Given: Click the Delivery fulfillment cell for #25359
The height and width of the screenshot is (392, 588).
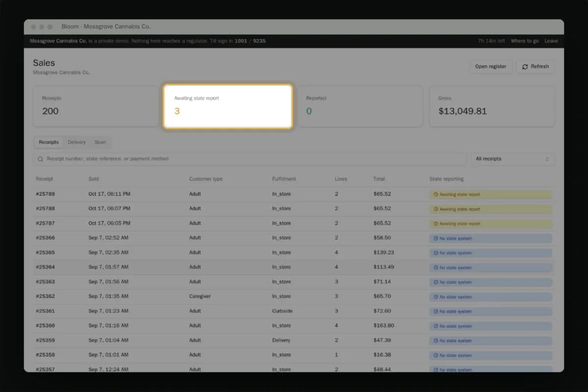Looking at the screenshot, I should tap(281, 340).
